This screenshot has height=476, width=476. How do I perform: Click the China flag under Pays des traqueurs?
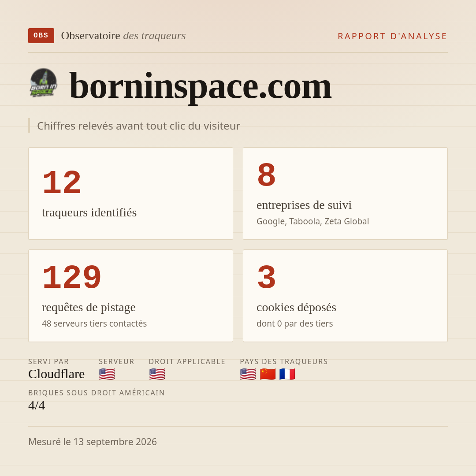[268, 374]
